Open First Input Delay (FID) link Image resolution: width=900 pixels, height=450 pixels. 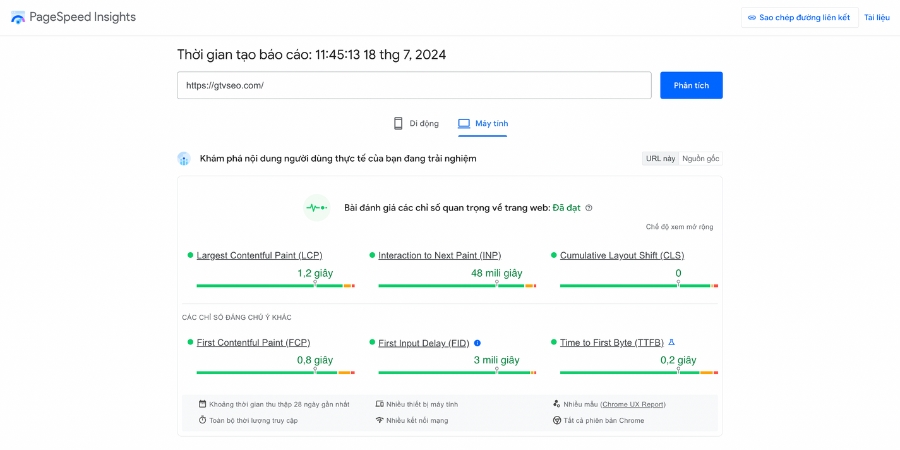click(x=424, y=343)
